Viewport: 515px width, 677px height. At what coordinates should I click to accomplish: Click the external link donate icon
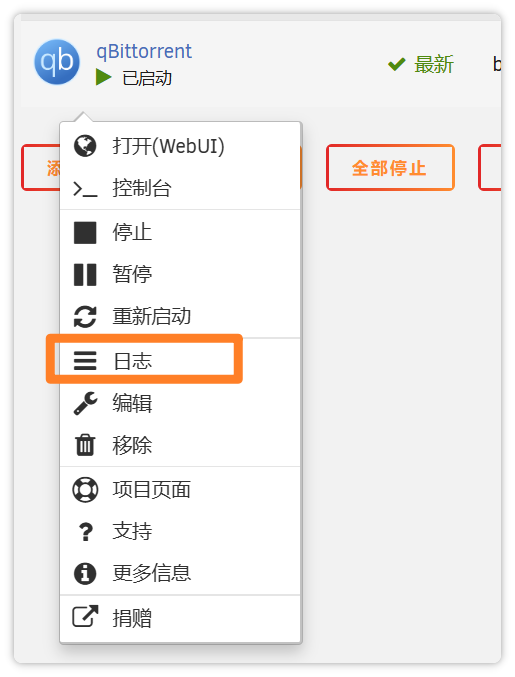click(85, 616)
